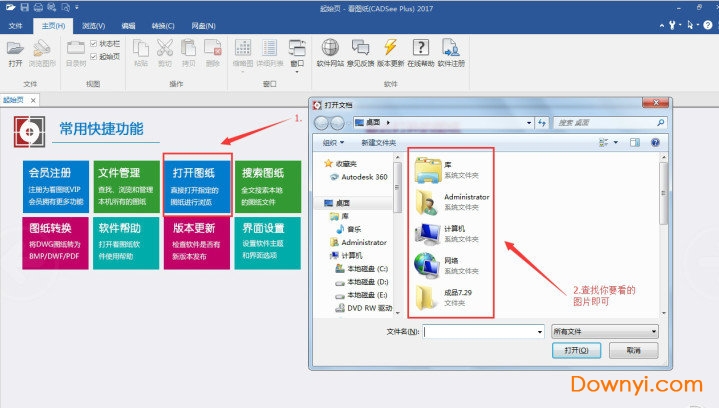Click the 粘贴 paste icon

click(141, 48)
